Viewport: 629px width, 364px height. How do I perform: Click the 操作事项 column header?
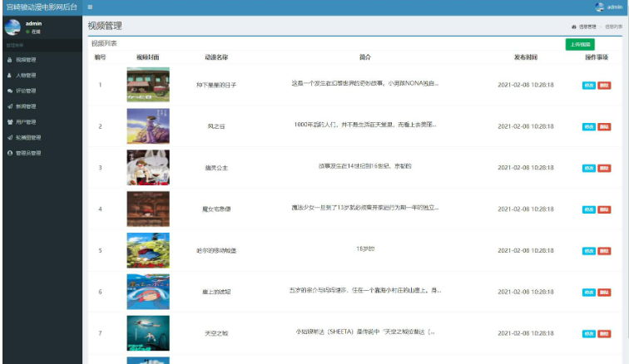coord(597,57)
